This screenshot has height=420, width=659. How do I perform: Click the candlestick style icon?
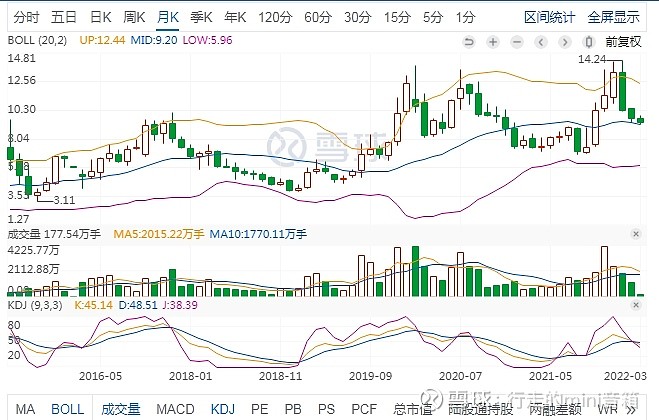pyautogui.click(x=588, y=42)
